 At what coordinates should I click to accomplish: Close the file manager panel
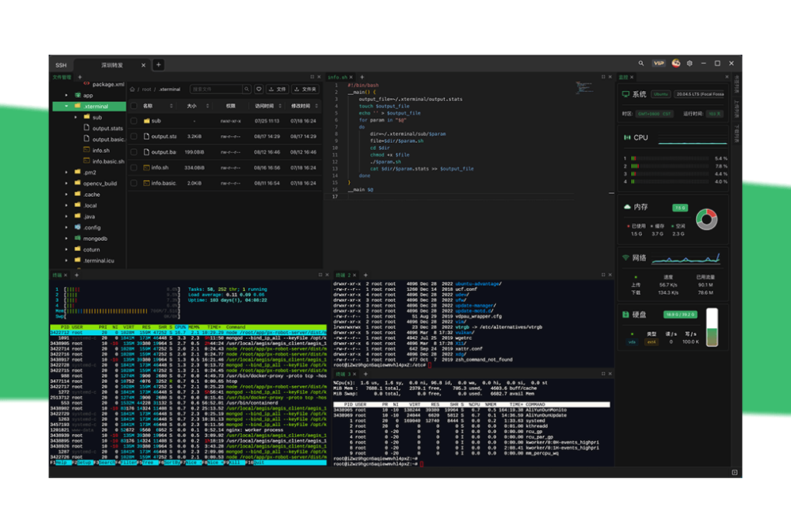(319, 76)
